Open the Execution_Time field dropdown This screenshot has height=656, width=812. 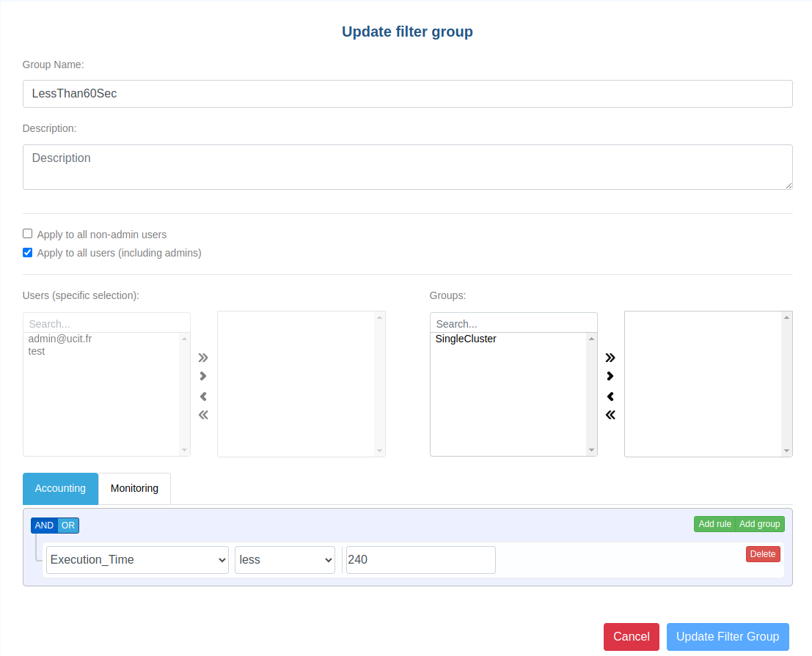pos(137,560)
